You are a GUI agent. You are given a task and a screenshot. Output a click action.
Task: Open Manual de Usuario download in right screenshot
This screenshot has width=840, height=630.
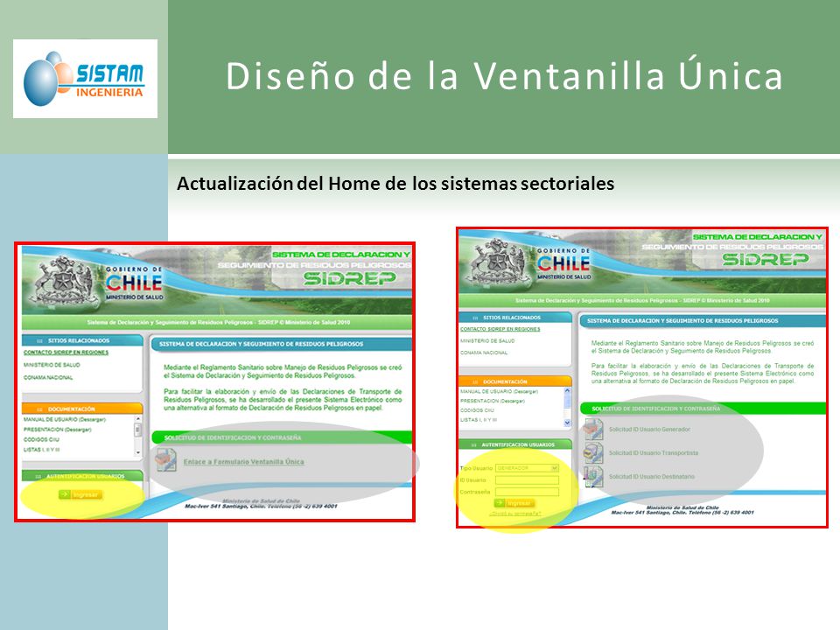tap(499, 392)
